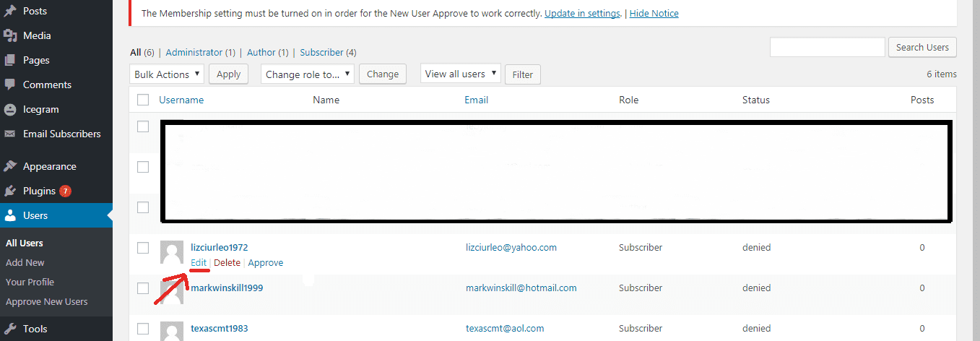Click the Plugins plug icon
This screenshot has height=341, width=980.
click(x=10, y=191)
